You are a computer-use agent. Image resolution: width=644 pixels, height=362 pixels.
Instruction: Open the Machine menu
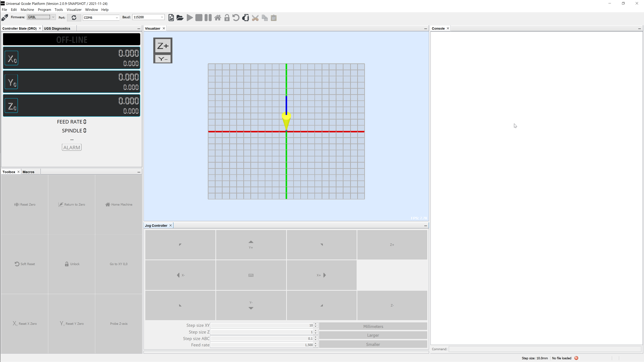point(27,10)
